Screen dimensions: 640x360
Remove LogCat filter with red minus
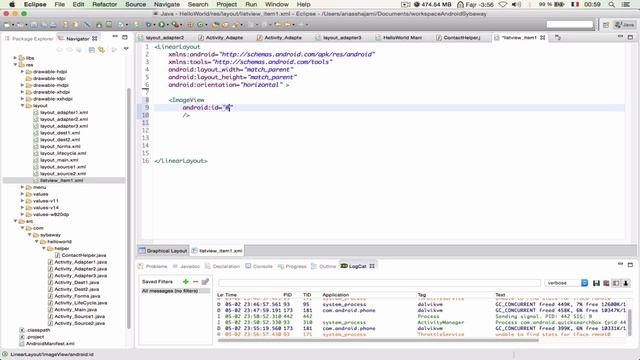tap(196, 282)
